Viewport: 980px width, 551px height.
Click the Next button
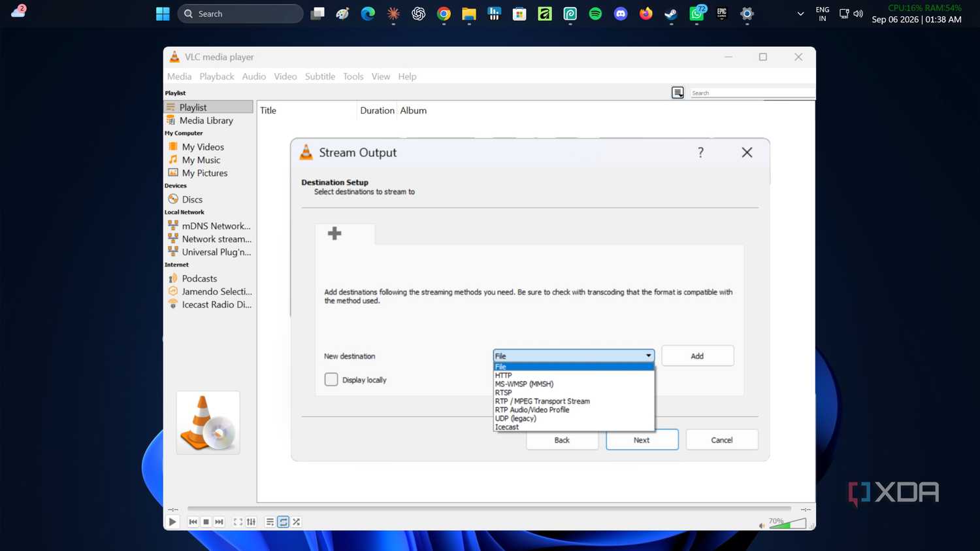click(x=642, y=440)
